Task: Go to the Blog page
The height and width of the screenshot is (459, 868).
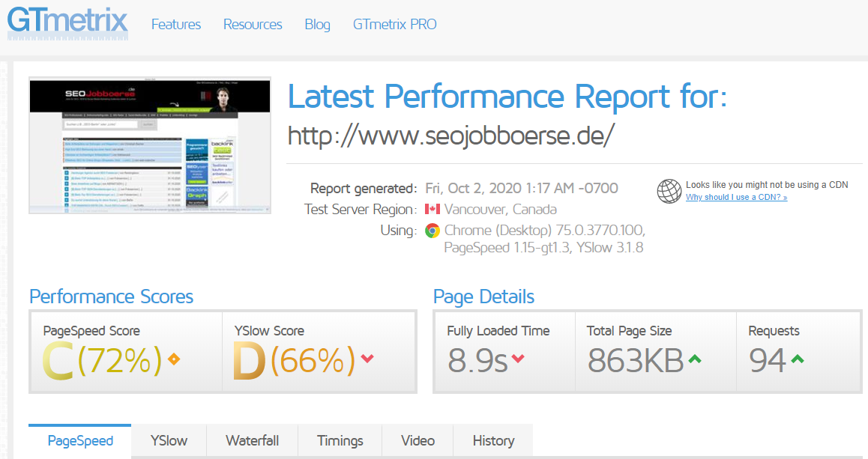Action: click(x=317, y=24)
